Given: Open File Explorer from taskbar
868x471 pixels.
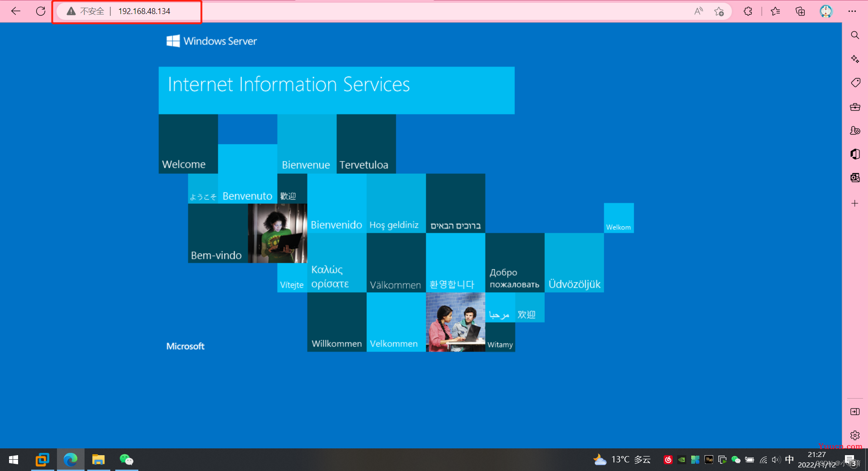Looking at the screenshot, I should [x=99, y=460].
